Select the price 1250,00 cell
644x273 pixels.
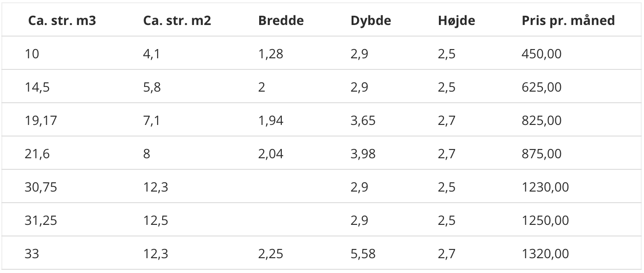tap(545, 221)
